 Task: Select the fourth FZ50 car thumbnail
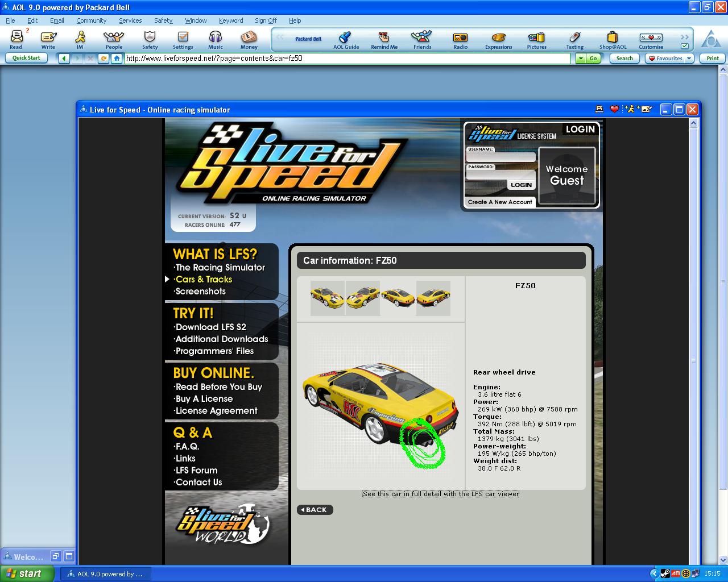click(x=433, y=298)
